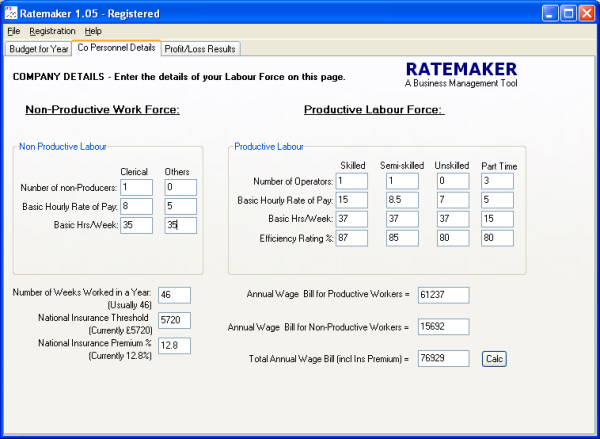
Task: Open the File menu
Action: 14,31
